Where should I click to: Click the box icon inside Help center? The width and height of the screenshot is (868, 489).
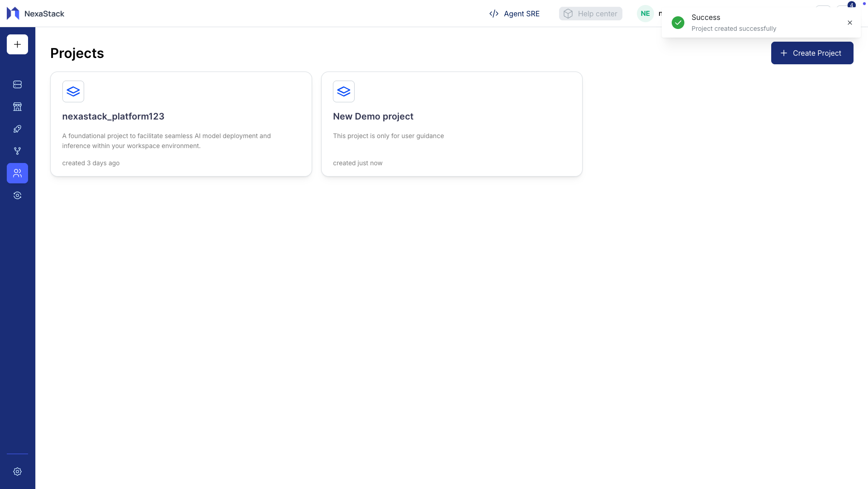(568, 14)
